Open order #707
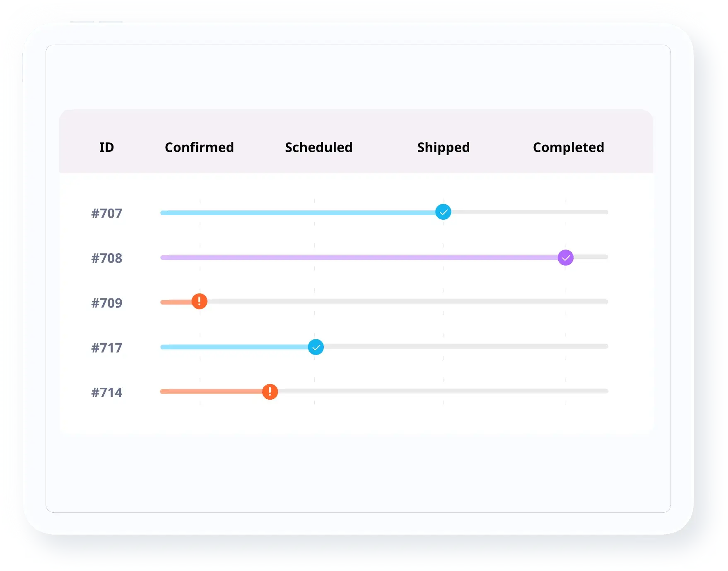The height and width of the screenshot is (571, 728). (106, 214)
